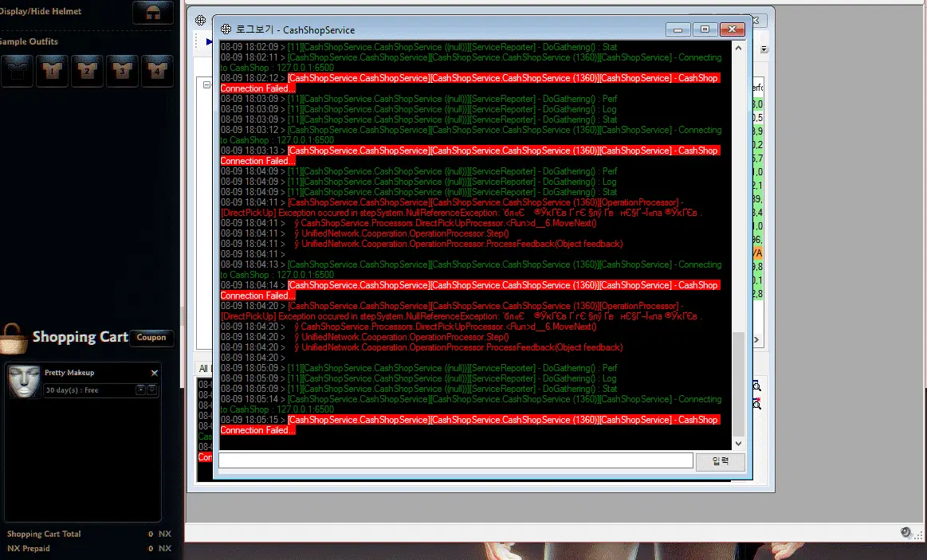Click the Pretty Makeup item name
Viewport: 927px width, 560px height.
(x=69, y=373)
